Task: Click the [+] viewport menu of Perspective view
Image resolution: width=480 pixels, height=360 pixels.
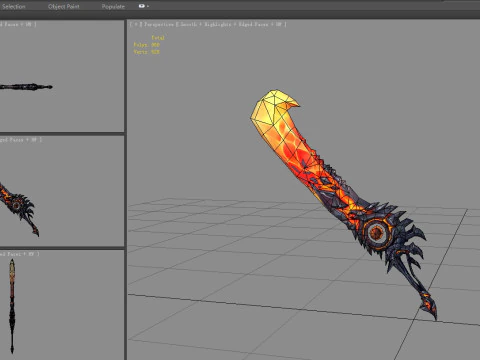Action: [135, 24]
